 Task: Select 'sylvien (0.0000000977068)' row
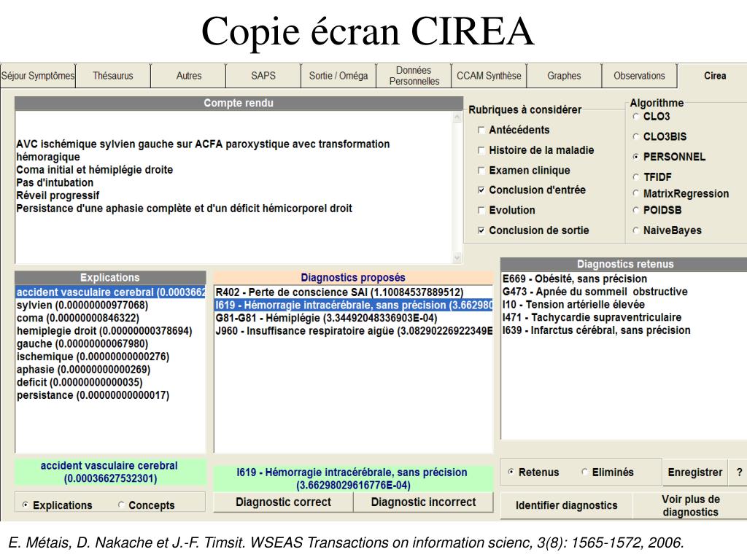(x=111, y=305)
